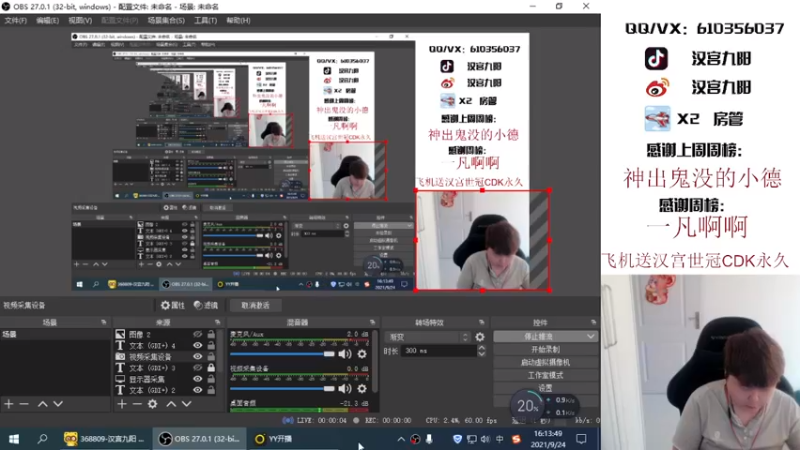This screenshot has height=450, width=800.
Task: Select the 文本 (GDI+) 2 source row
Action: (x=165, y=390)
